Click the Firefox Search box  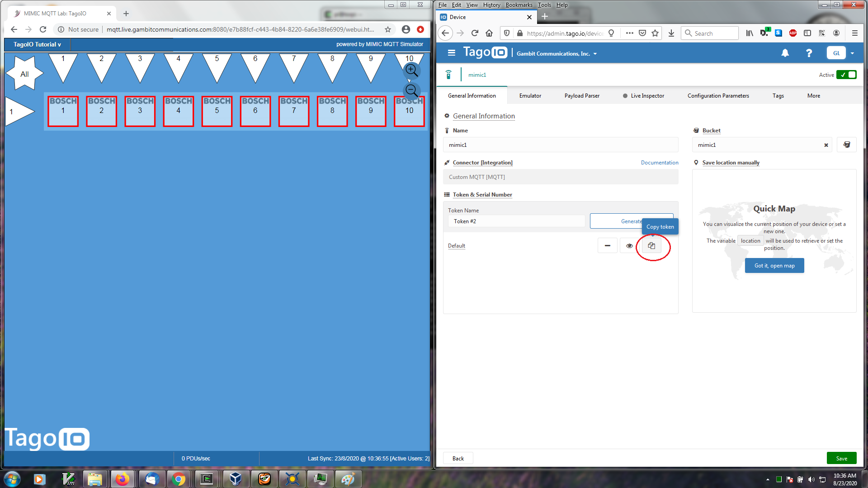coord(710,33)
